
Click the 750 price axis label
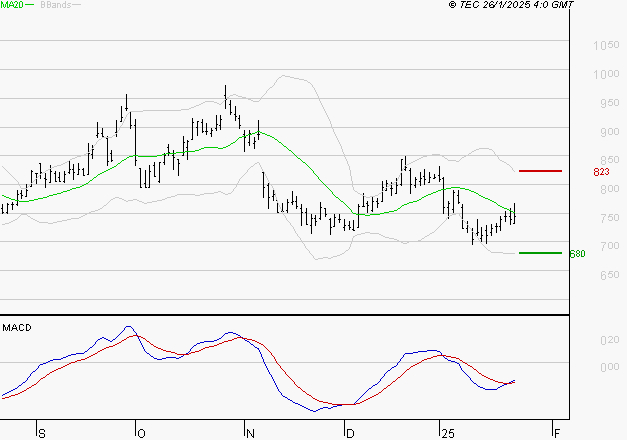tap(609, 218)
